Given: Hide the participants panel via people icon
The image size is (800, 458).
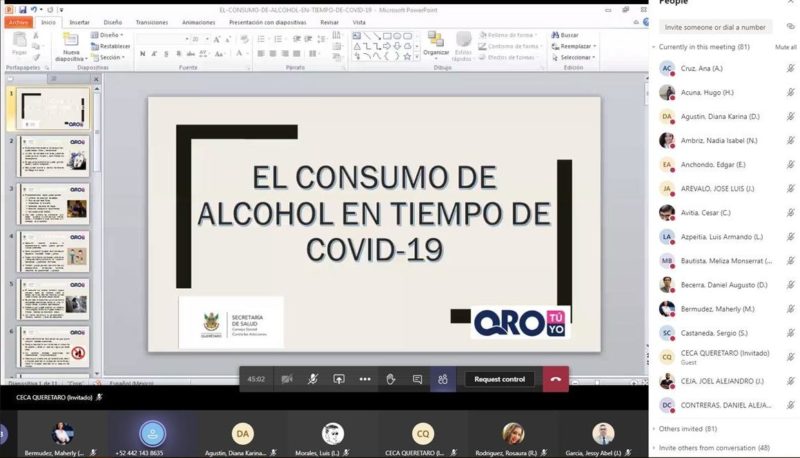Looking at the screenshot, I should coord(443,380).
